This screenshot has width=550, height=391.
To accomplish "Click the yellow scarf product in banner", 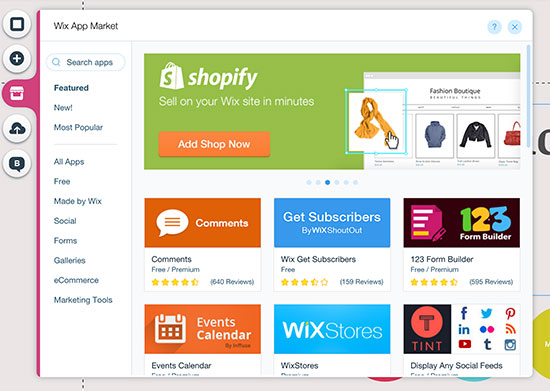I will [x=376, y=121].
